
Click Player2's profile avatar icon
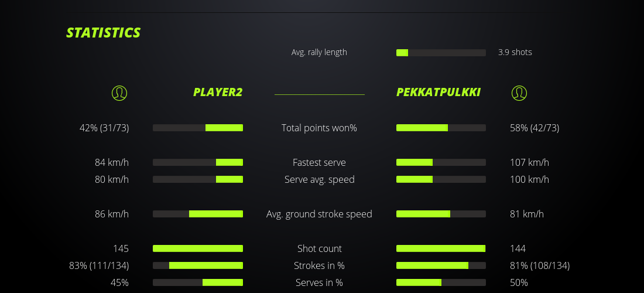(119, 93)
